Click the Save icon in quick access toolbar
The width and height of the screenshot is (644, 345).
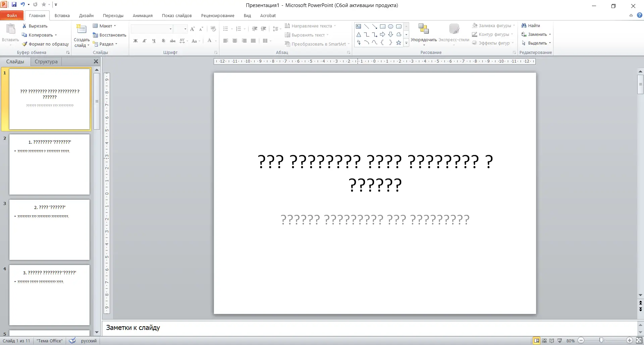point(14,5)
